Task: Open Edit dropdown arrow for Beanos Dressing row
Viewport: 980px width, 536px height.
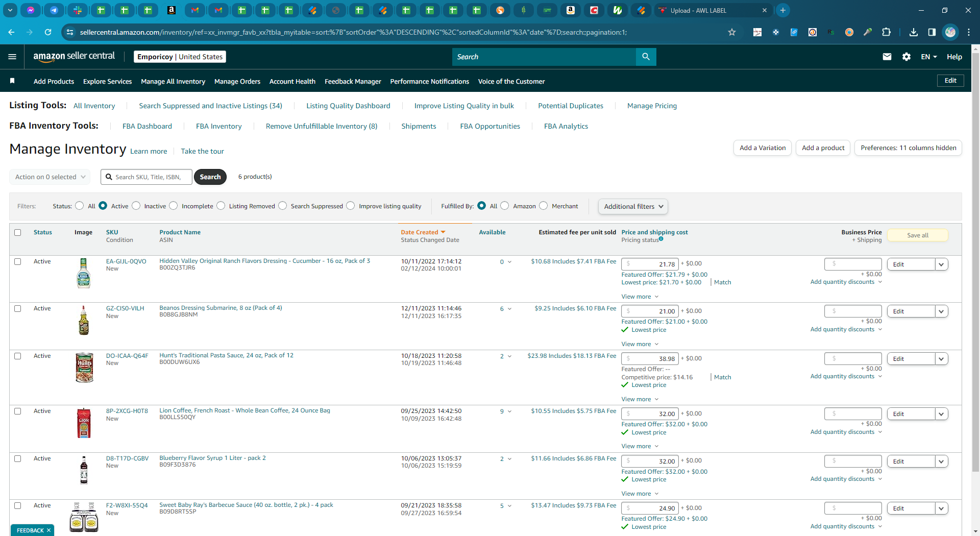Action: [942, 311]
